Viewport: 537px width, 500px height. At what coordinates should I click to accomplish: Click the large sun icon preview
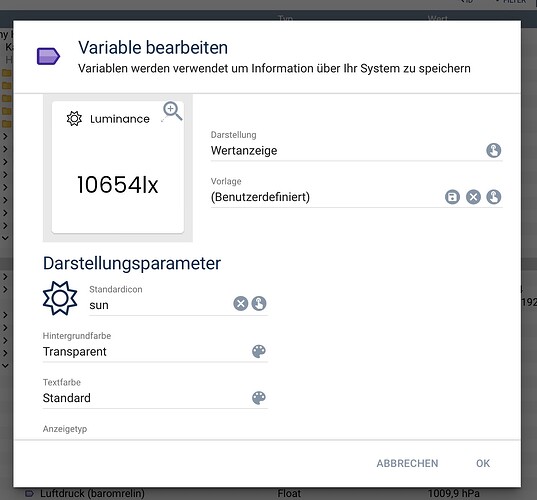[x=60, y=298]
